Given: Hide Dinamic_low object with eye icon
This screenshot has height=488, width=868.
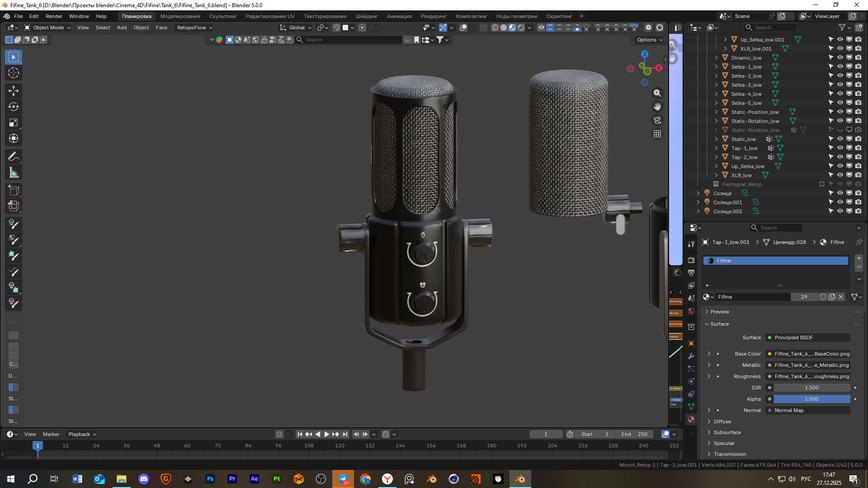Looking at the screenshot, I should [840, 57].
